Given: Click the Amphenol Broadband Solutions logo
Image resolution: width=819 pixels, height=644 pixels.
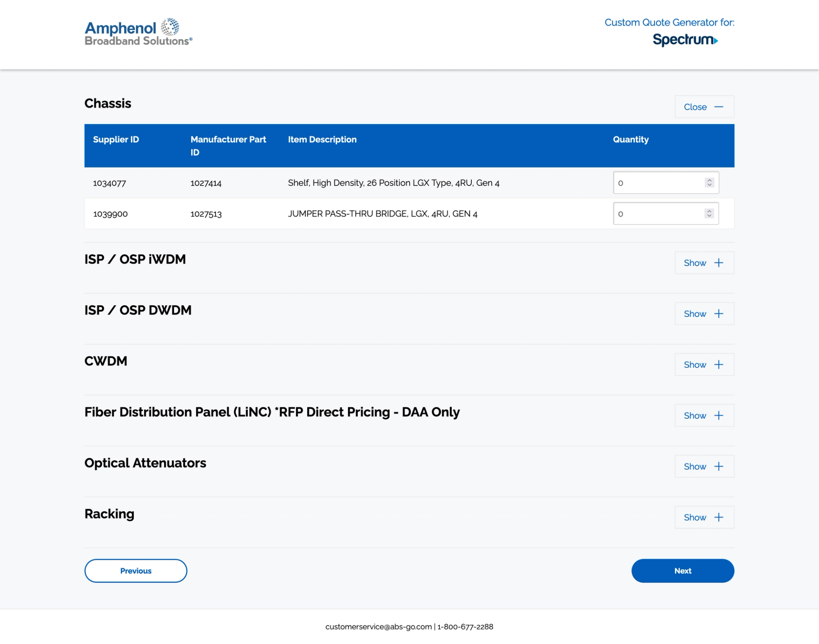Looking at the screenshot, I should (138, 32).
